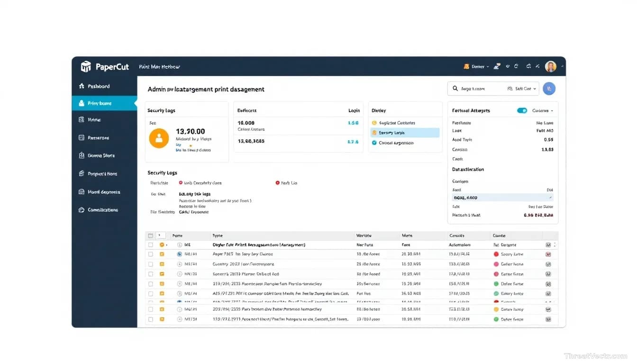The image size is (637, 364).
Task: Click the highlighted 0088 row in the right card
Action: [x=503, y=198]
